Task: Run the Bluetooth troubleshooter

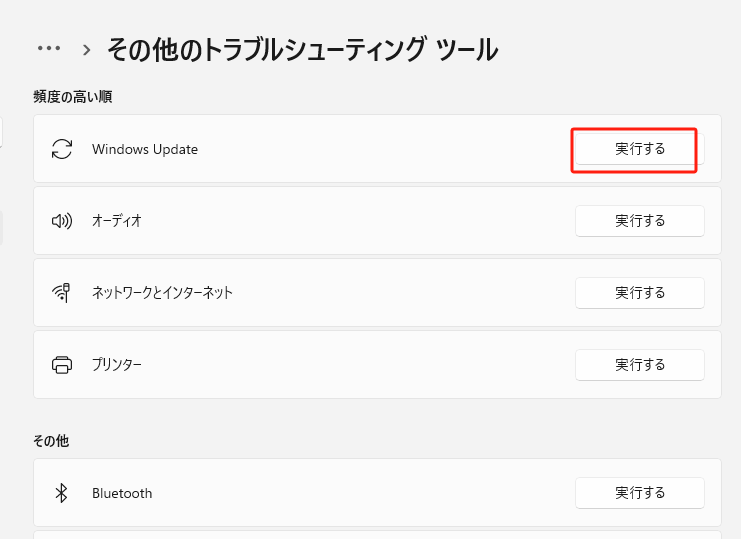Action: tap(640, 493)
